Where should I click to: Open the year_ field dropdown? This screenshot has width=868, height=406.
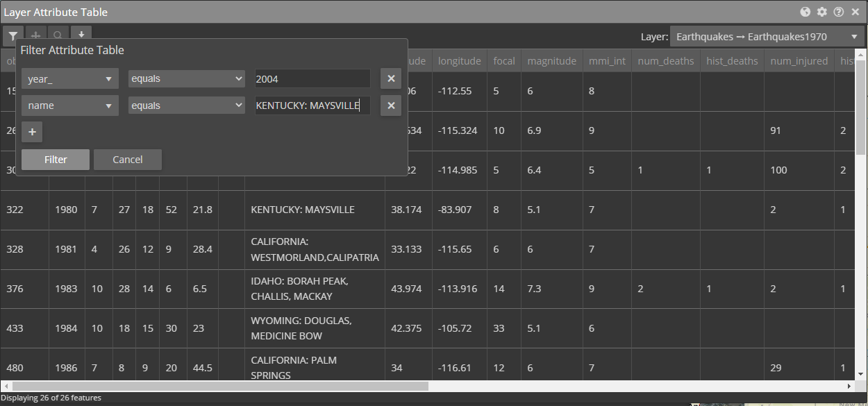pos(69,79)
